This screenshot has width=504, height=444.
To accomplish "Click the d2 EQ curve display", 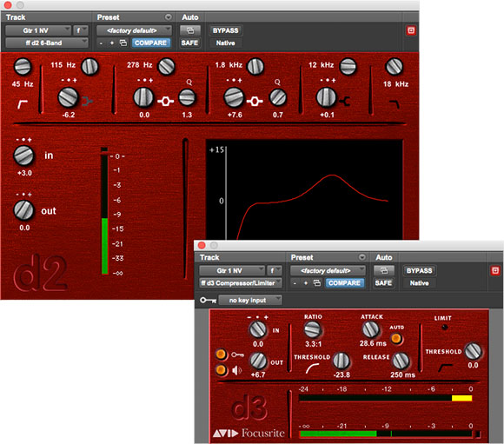I will (304, 190).
